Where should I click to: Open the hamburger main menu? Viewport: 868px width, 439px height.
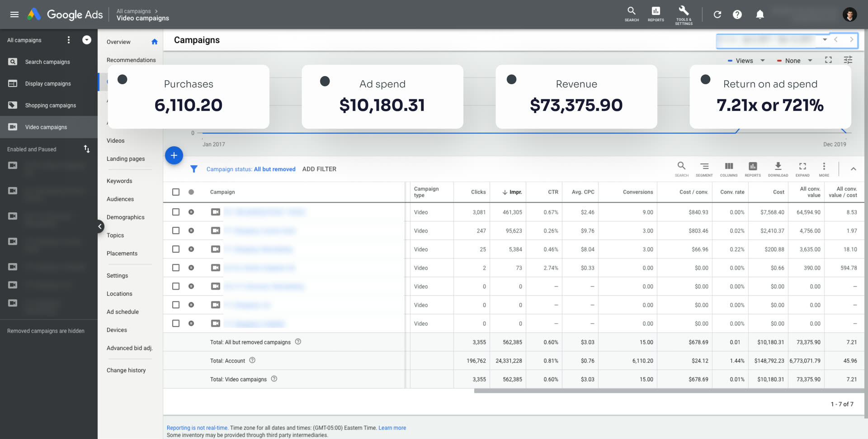coord(14,14)
